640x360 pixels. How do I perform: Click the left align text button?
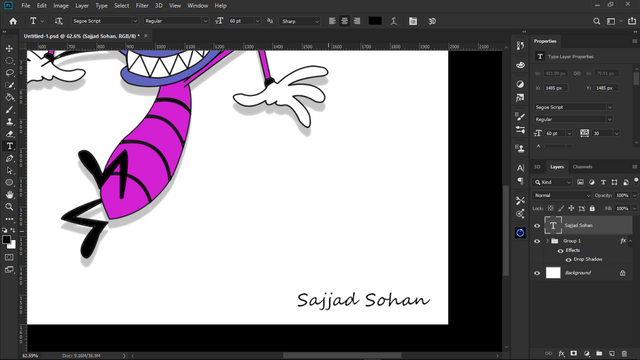point(332,21)
